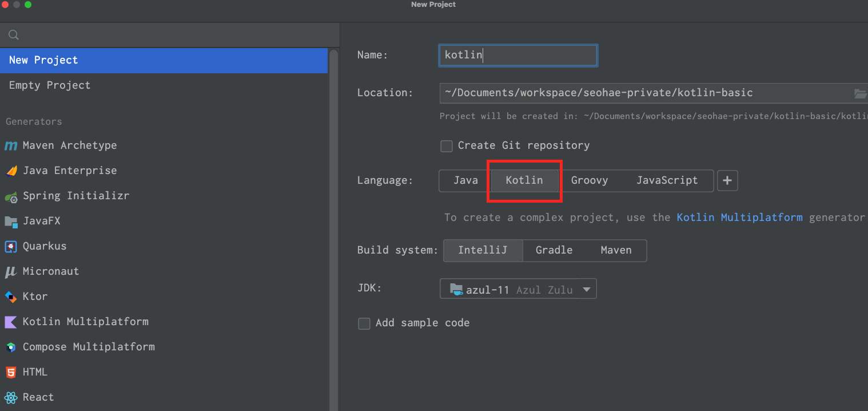Image resolution: width=868 pixels, height=411 pixels.
Task: Select the Java Enterprise generator
Action: pyautogui.click(x=164, y=171)
